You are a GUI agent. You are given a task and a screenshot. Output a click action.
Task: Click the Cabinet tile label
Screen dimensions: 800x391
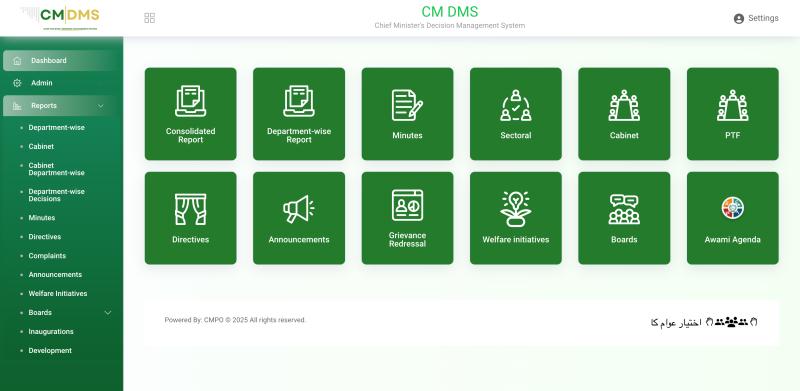click(x=624, y=135)
